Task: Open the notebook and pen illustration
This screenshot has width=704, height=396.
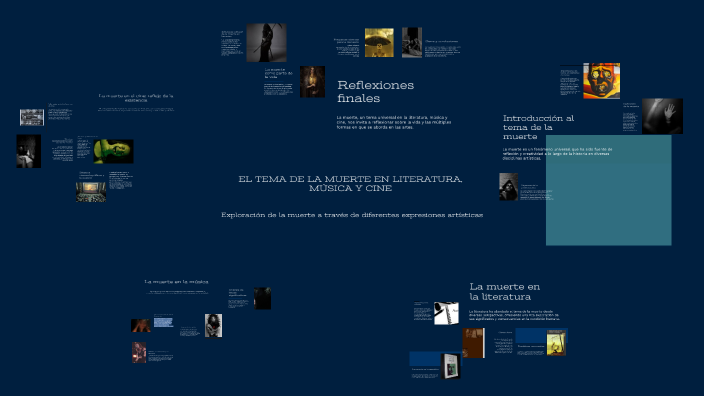Action: 446,313
